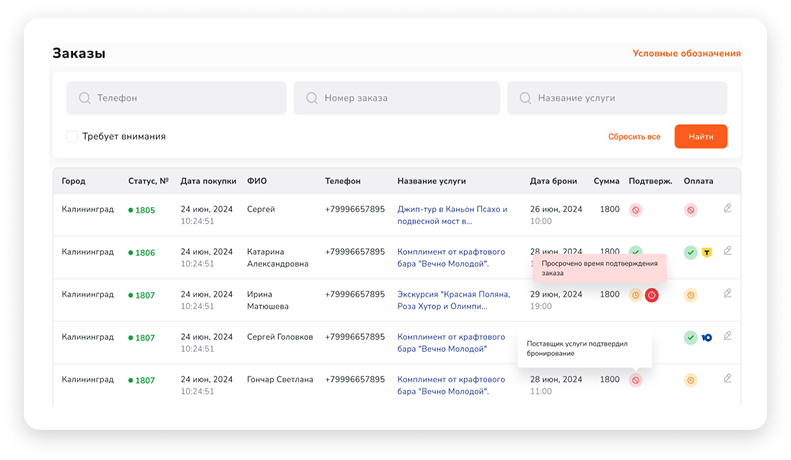791x460 pixels.
Task: Reset filters with Сбросить все
Action: [x=634, y=137]
